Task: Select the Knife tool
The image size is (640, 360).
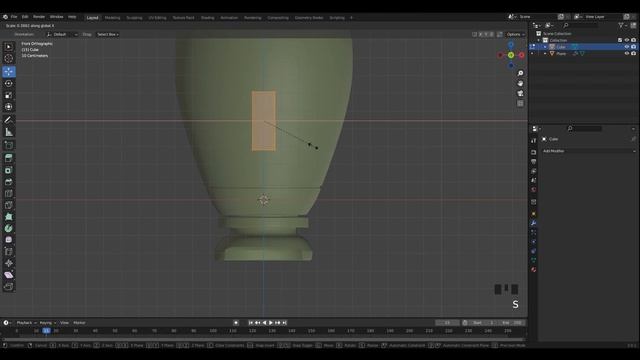Action: click(9, 205)
